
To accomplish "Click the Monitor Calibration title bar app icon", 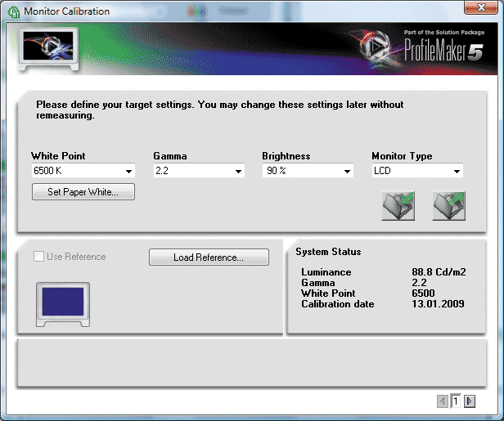I will (x=13, y=11).
